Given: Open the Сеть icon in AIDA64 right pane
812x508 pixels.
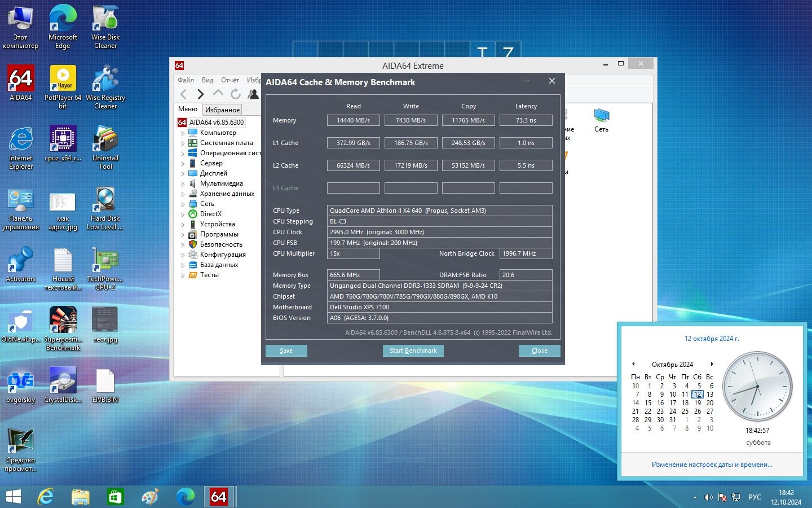Looking at the screenshot, I should [601, 120].
